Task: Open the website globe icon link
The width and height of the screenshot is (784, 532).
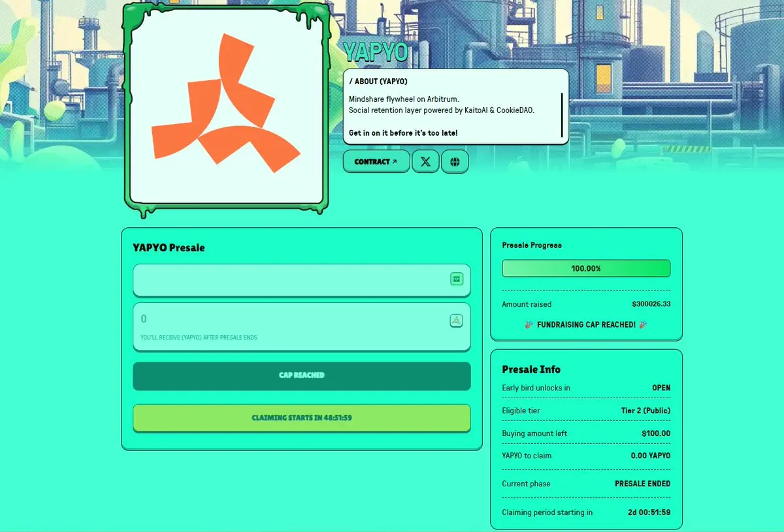Action: pyautogui.click(x=455, y=161)
